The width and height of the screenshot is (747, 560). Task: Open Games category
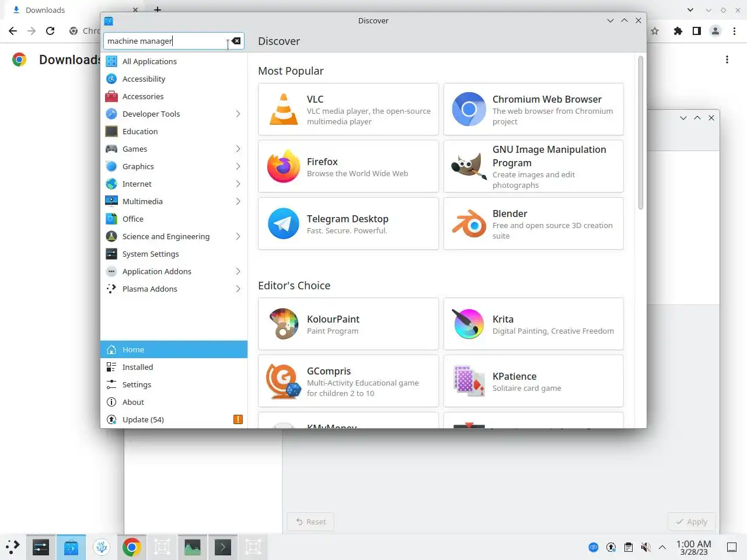click(x=174, y=149)
